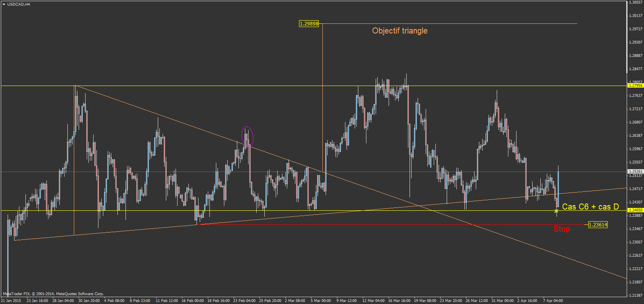Click the 1.29727 price scale value
Image resolution: width=644 pixels, height=304 pixels.
point(636,29)
